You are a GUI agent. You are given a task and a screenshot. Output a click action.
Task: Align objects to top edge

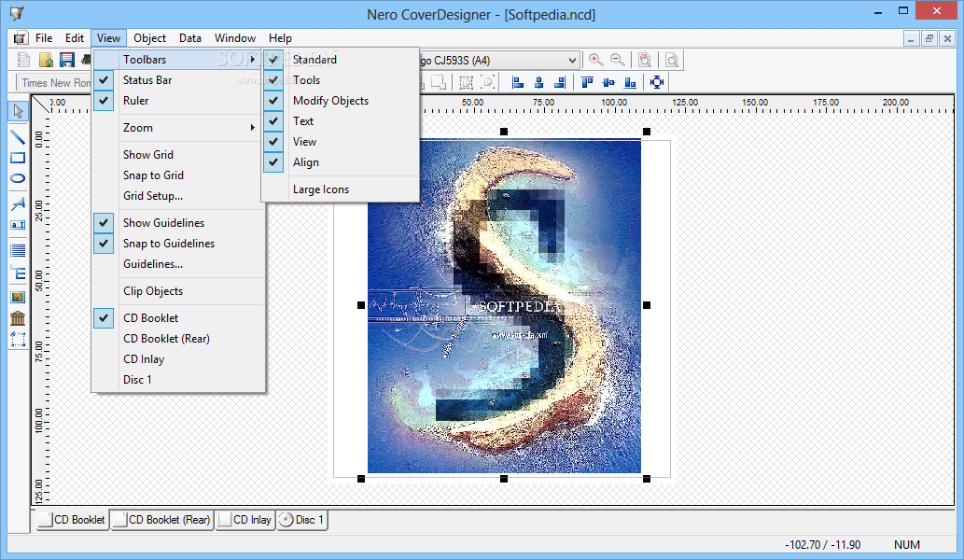tap(587, 82)
